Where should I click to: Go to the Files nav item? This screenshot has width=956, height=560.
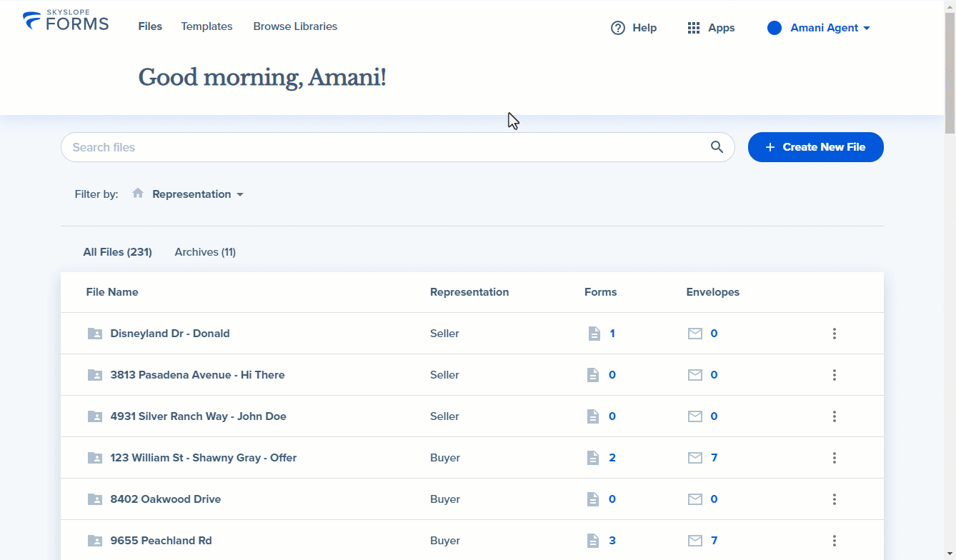point(150,26)
